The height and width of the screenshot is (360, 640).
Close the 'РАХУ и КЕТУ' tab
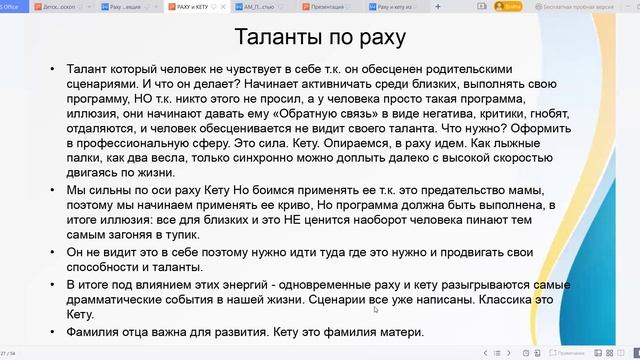click(223, 7)
